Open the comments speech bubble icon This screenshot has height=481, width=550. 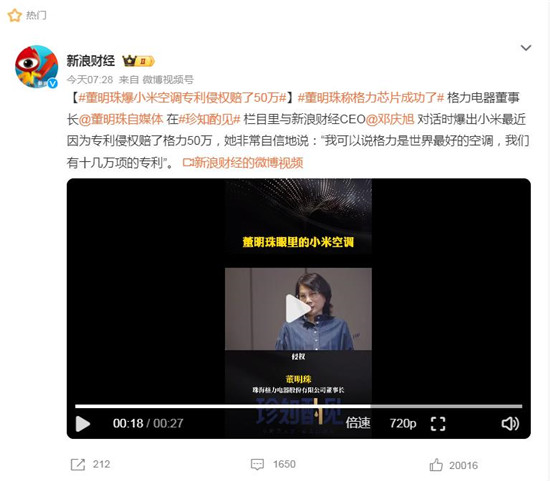pyautogui.click(x=257, y=465)
